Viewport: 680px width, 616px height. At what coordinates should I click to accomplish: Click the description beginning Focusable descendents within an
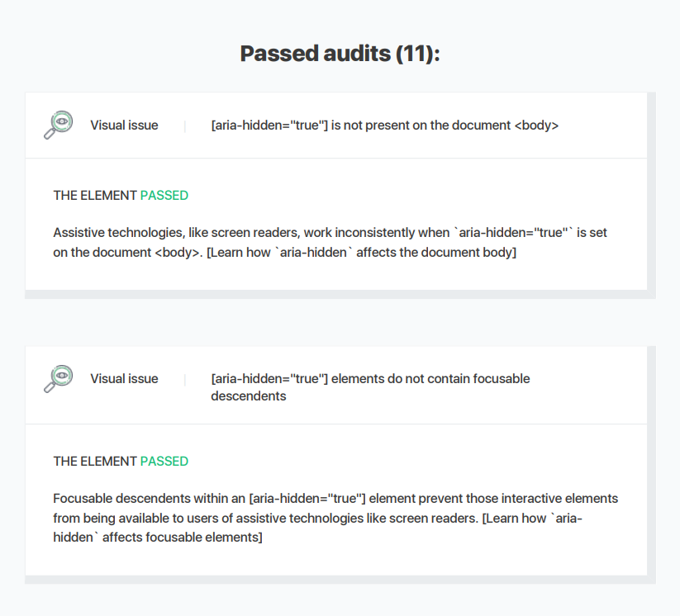point(335,518)
